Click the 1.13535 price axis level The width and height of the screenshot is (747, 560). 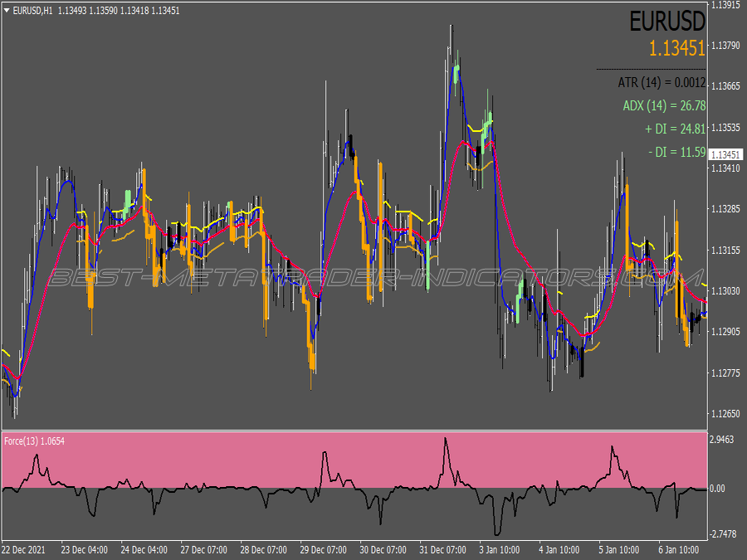tap(725, 128)
